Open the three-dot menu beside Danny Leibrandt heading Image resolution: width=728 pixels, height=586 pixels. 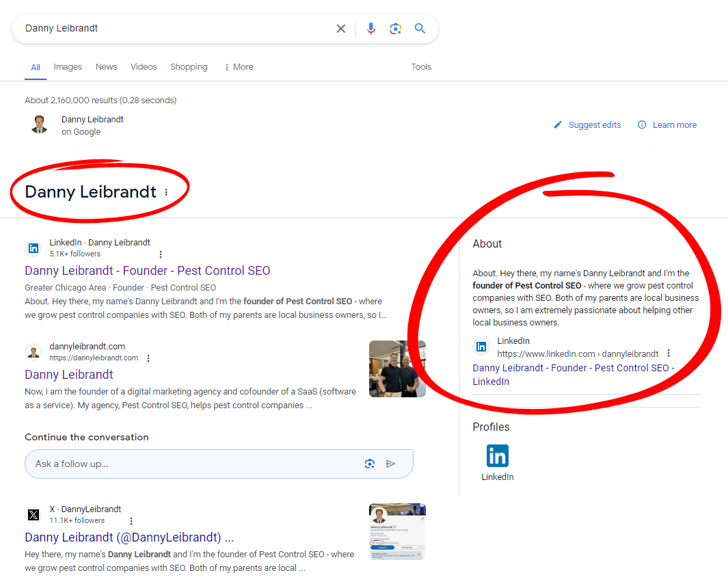pos(166,192)
